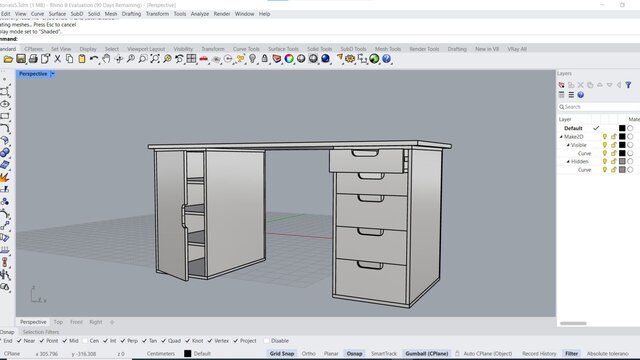Image resolution: width=640 pixels, height=360 pixels.
Task: Click the green globe icon in toolbar
Action: pyautogui.click(x=374, y=59)
